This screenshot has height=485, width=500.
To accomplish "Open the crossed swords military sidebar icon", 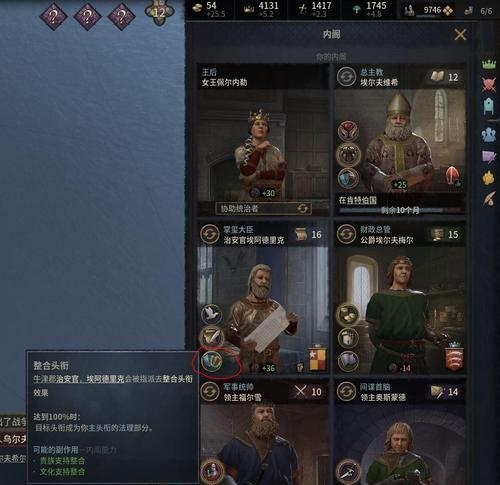I will click(x=489, y=84).
